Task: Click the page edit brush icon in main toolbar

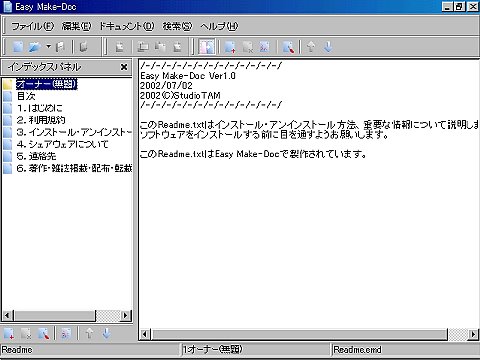Action: click(x=288, y=47)
